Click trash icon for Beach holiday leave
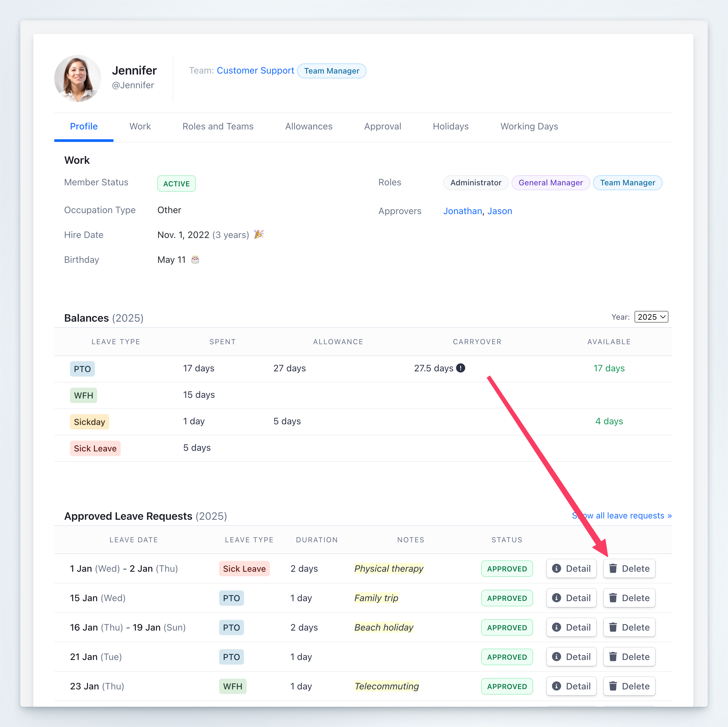Screen dimensions: 728x727 613,627
